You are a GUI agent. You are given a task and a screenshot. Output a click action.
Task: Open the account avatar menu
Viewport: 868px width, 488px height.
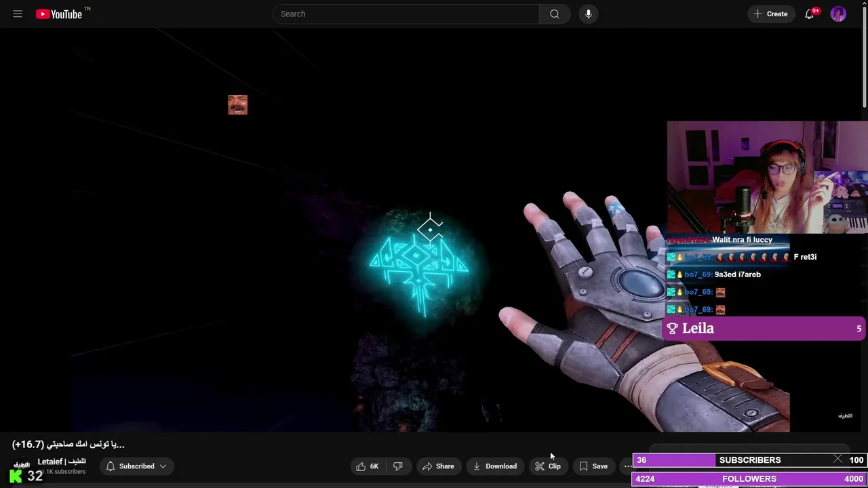point(838,14)
